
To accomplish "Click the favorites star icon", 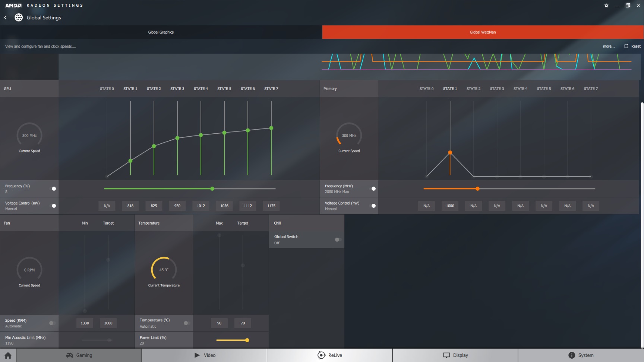I will tap(606, 5).
